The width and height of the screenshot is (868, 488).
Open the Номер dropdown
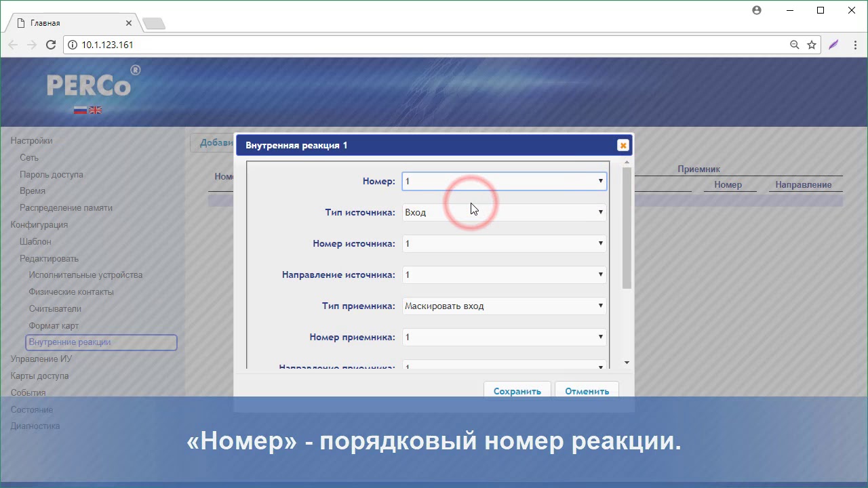(504, 181)
